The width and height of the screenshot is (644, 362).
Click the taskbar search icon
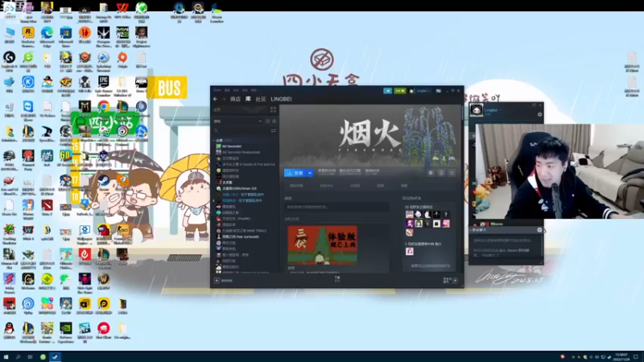tap(18, 356)
